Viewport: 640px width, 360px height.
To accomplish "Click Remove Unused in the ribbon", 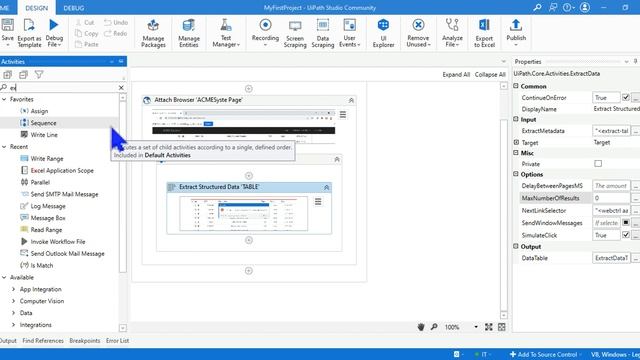I will point(418,33).
